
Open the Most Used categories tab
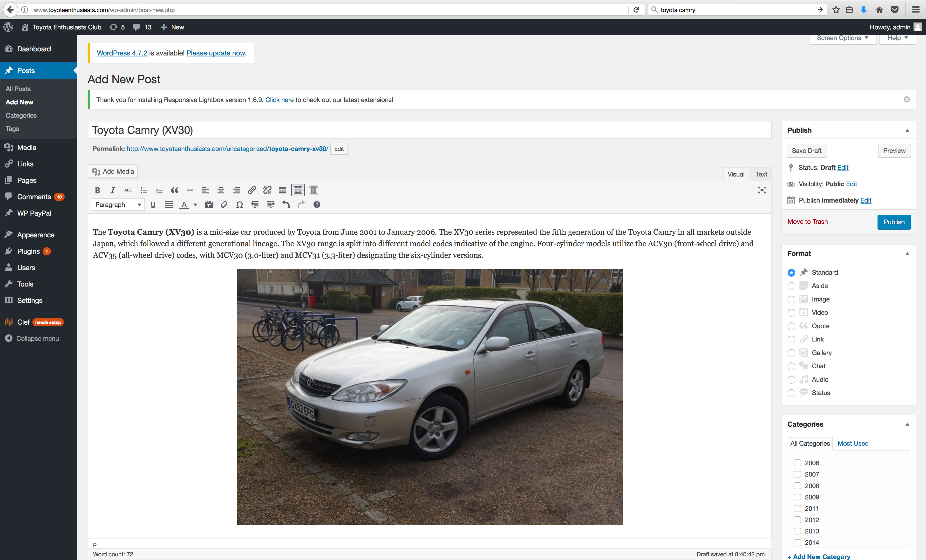pyautogui.click(x=853, y=444)
